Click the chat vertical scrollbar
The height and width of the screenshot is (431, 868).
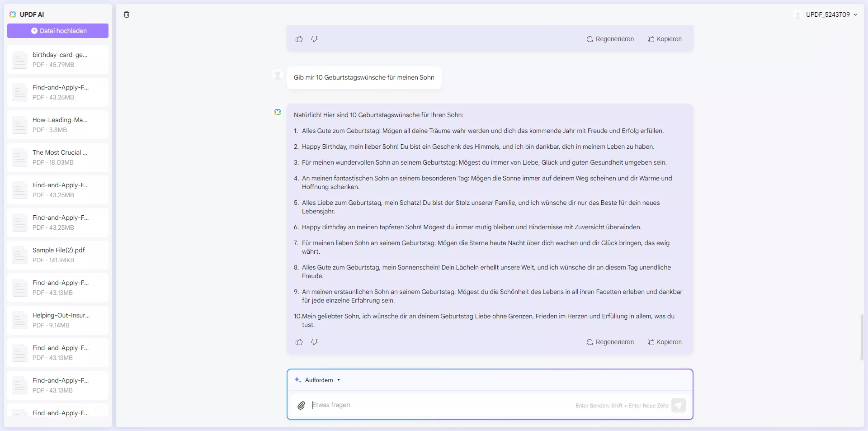click(x=862, y=337)
